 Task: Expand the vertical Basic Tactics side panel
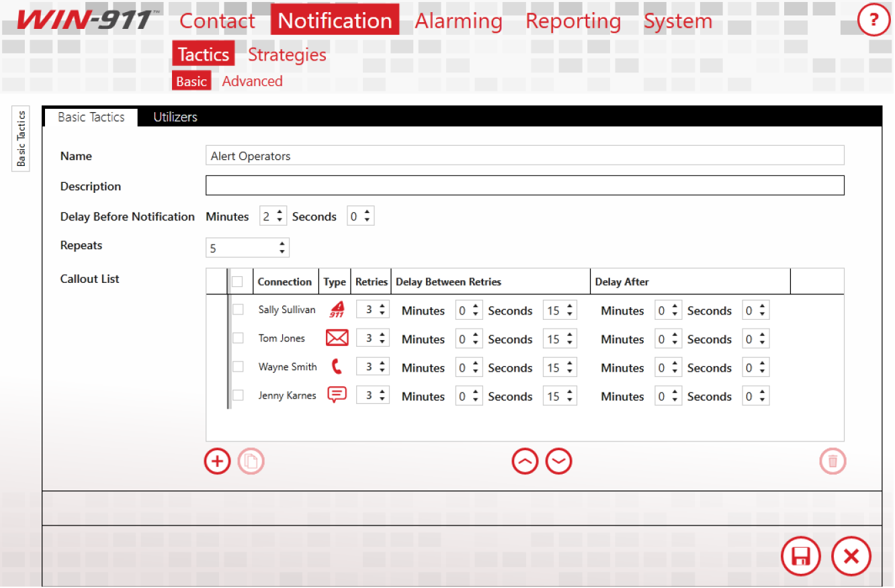point(21,138)
